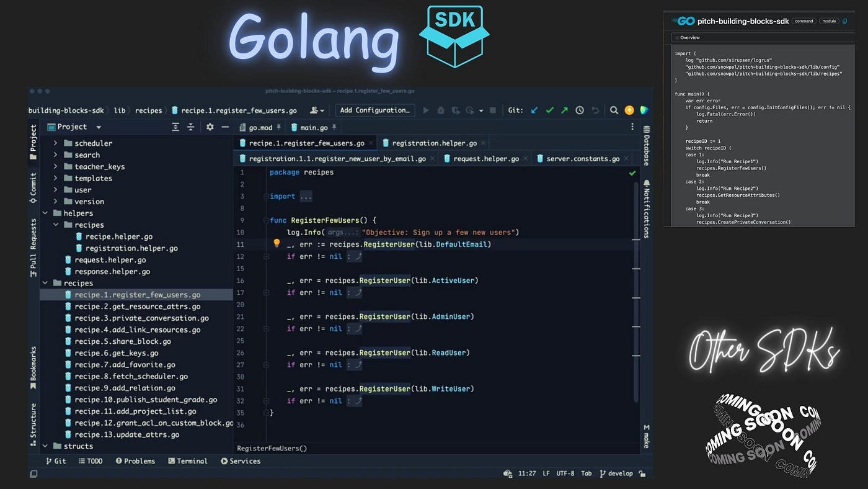868x489 pixels.
Task: Open the Terminal tool window
Action: click(187, 461)
